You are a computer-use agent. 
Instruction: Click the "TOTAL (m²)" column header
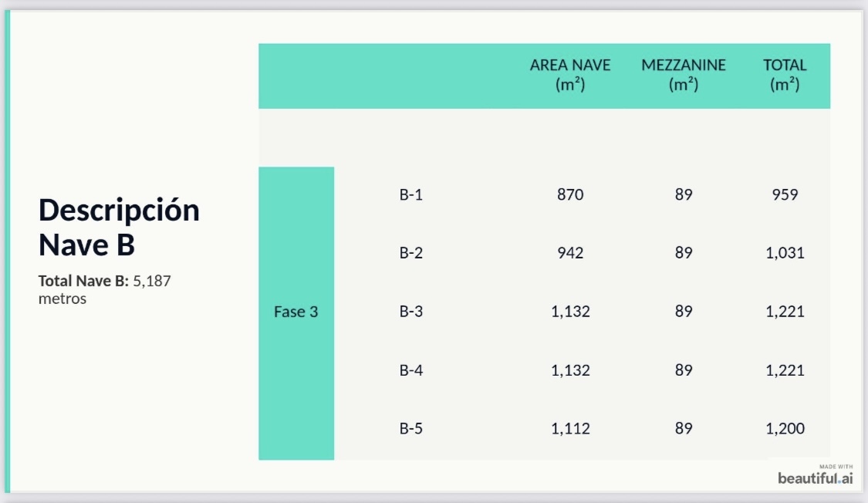click(785, 75)
